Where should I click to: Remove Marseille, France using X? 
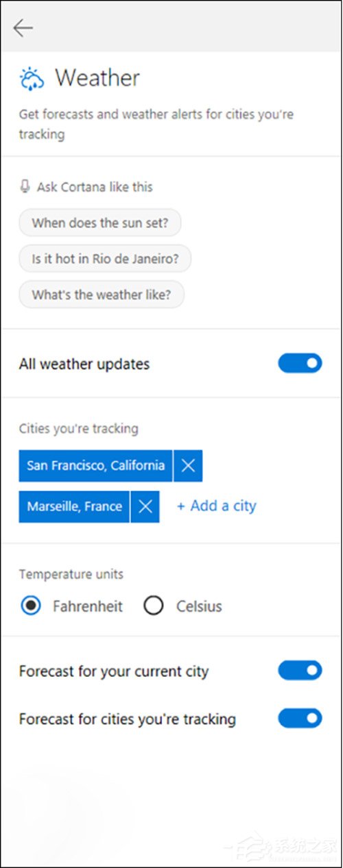[x=145, y=507]
